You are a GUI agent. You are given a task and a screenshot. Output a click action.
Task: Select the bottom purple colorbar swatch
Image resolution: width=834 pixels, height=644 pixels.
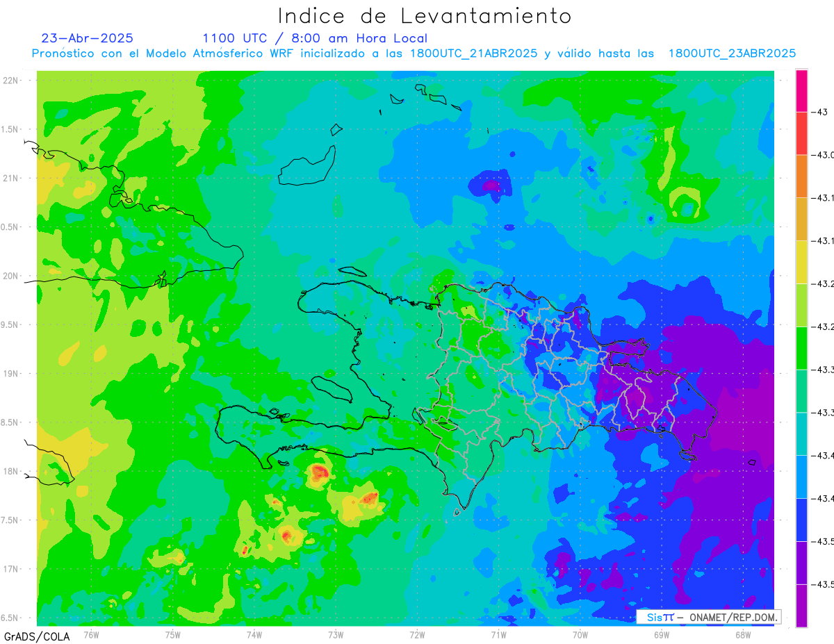(x=801, y=605)
